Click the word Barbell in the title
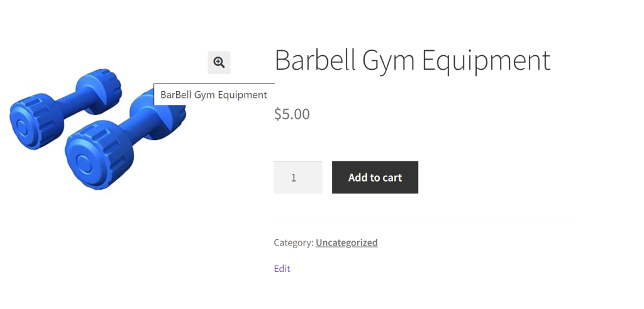Screen dimensions: 644x309 (x=314, y=60)
